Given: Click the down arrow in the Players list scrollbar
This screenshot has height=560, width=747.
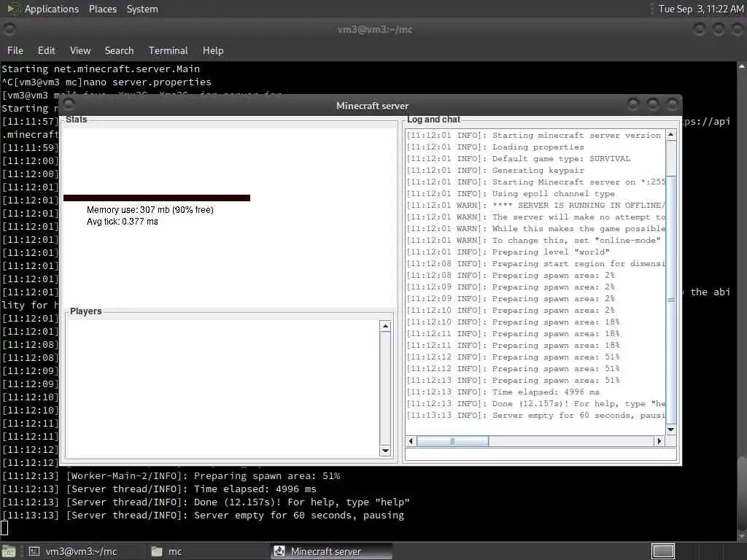Looking at the screenshot, I should (x=385, y=451).
